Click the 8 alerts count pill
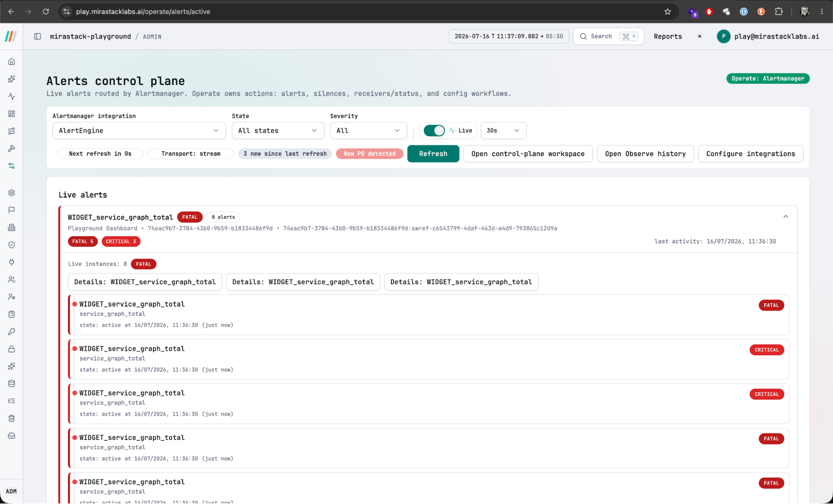This screenshot has height=504, width=833. pyautogui.click(x=223, y=217)
